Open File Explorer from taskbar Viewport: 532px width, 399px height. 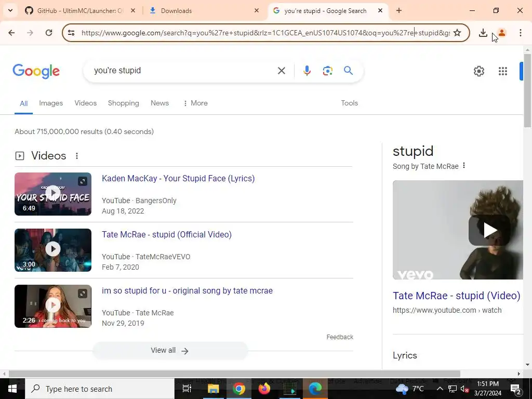tap(214, 389)
